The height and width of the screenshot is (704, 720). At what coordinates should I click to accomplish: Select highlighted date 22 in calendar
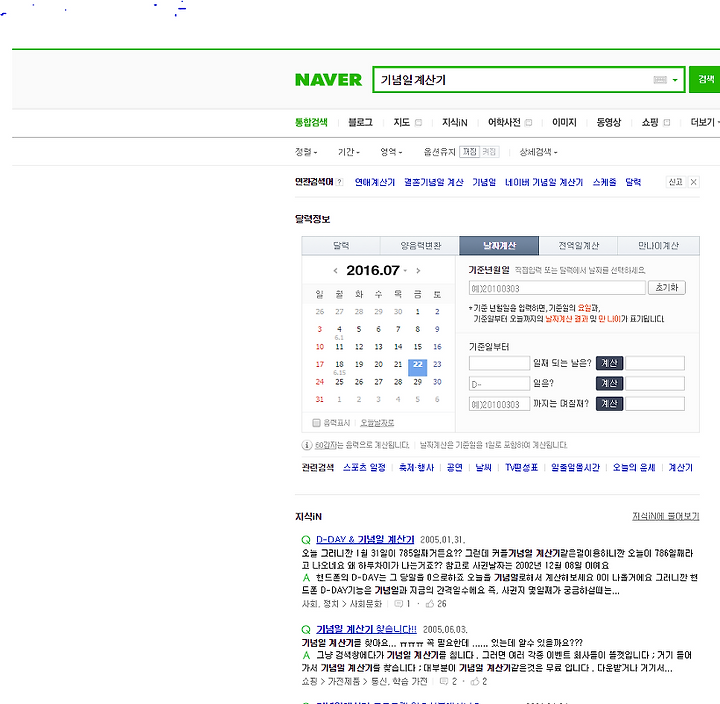pos(417,365)
